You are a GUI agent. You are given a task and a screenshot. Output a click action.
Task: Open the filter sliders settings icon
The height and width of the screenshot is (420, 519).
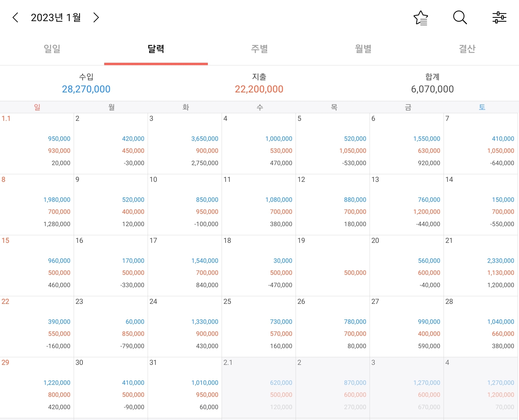pyautogui.click(x=499, y=18)
